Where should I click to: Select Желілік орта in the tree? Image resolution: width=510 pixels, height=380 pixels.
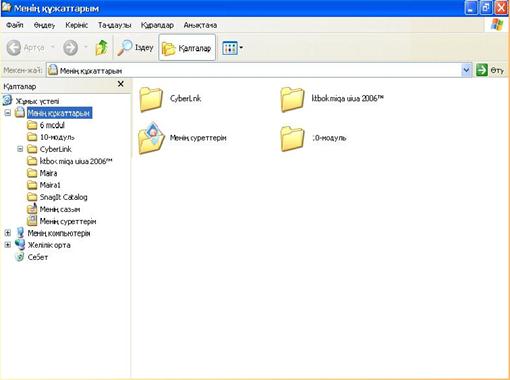[49, 245]
